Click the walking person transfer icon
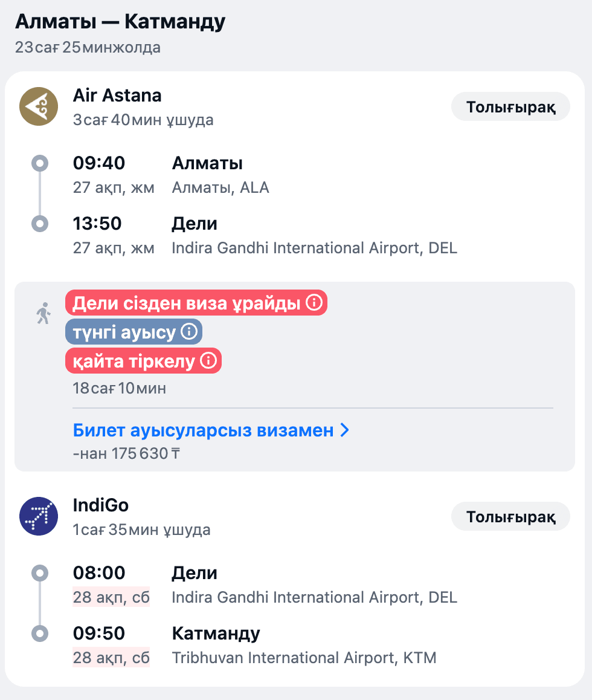The height and width of the screenshot is (700, 592). [43, 313]
